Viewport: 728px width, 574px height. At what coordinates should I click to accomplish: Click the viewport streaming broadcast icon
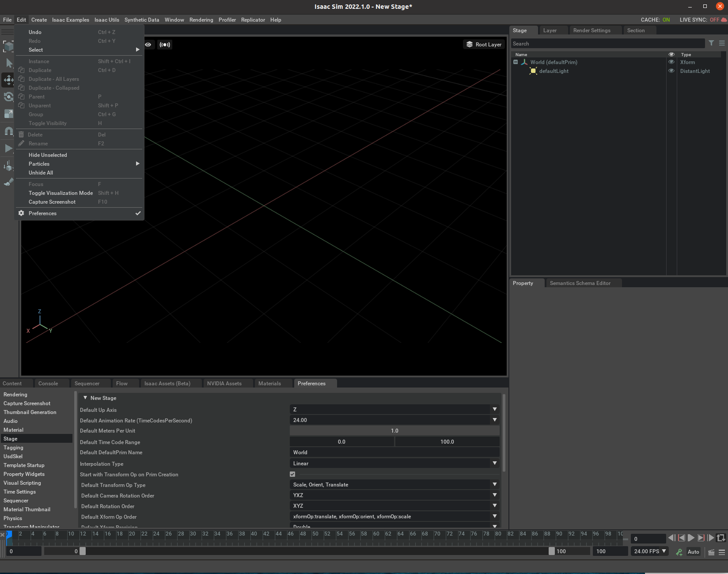(165, 45)
